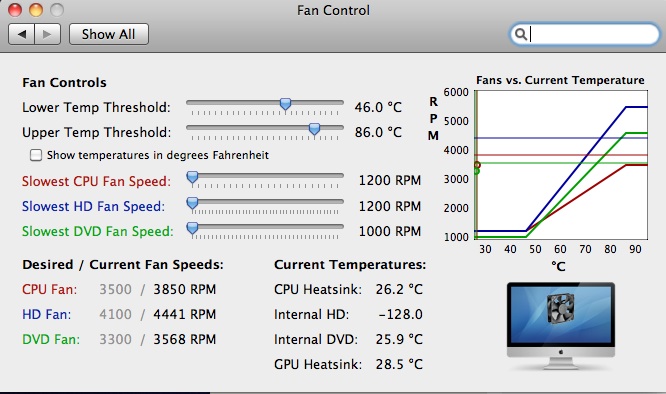Click the Slowest HD Fan Speed slider handle

point(192,203)
